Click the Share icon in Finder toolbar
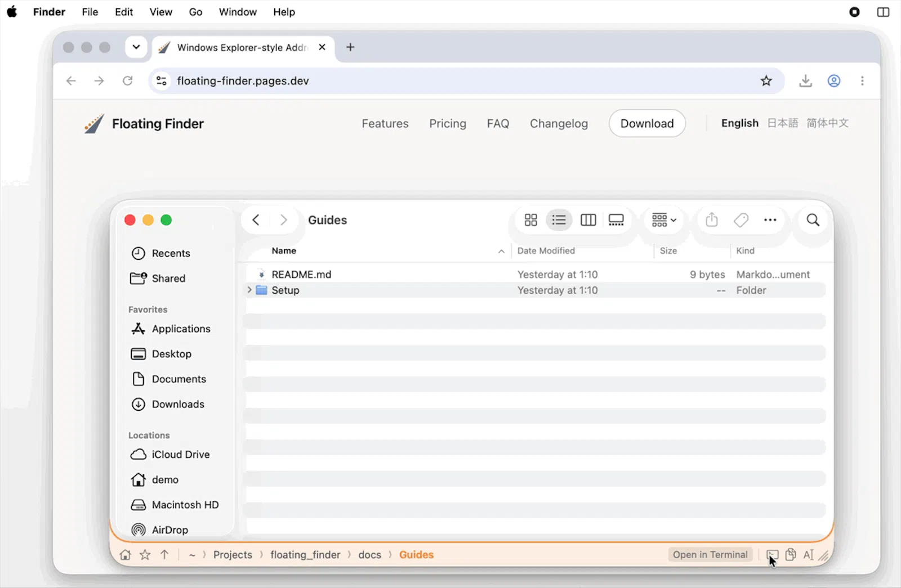 pos(712,220)
